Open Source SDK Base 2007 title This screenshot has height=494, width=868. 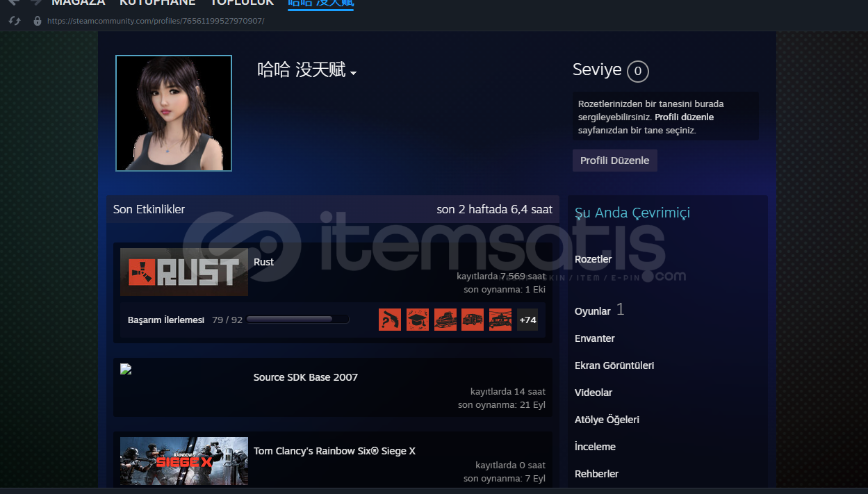pyautogui.click(x=306, y=377)
